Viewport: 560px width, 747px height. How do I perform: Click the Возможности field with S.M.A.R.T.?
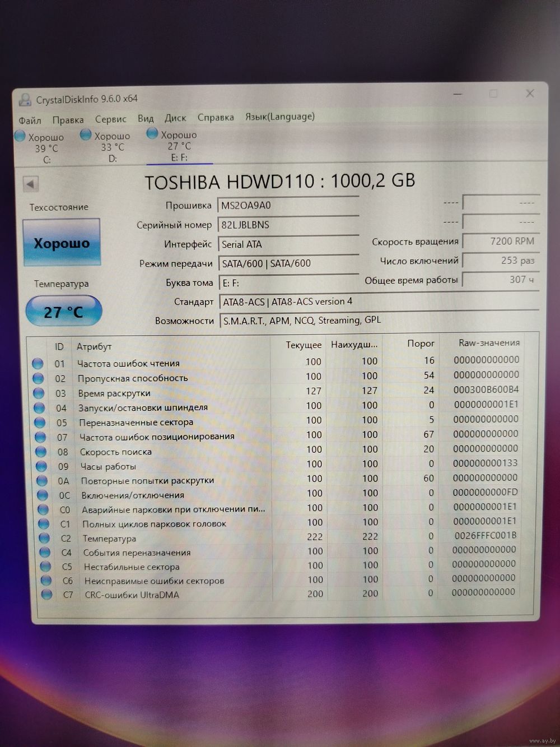(380, 321)
